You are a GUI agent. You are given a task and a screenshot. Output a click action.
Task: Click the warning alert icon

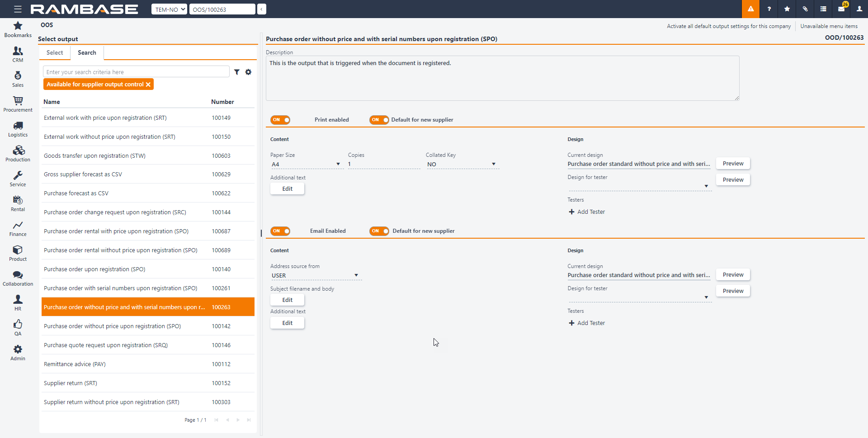click(750, 9)
